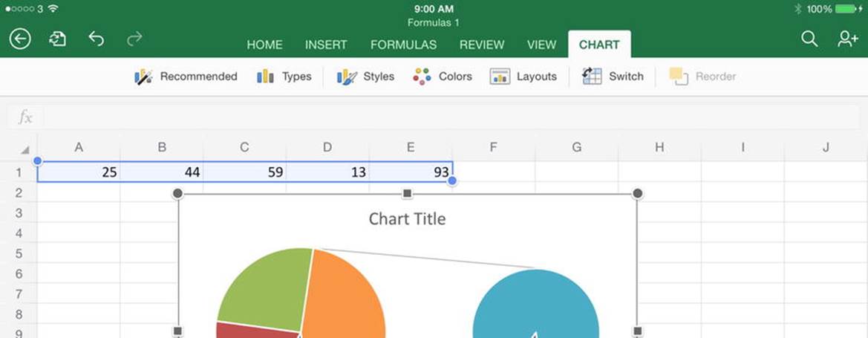
Task: Select row 5 header
Action: 19,254
